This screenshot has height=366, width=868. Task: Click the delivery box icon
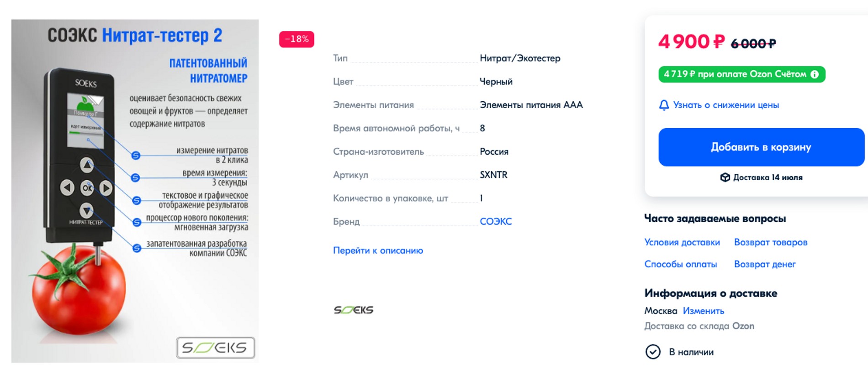(725, 178)
